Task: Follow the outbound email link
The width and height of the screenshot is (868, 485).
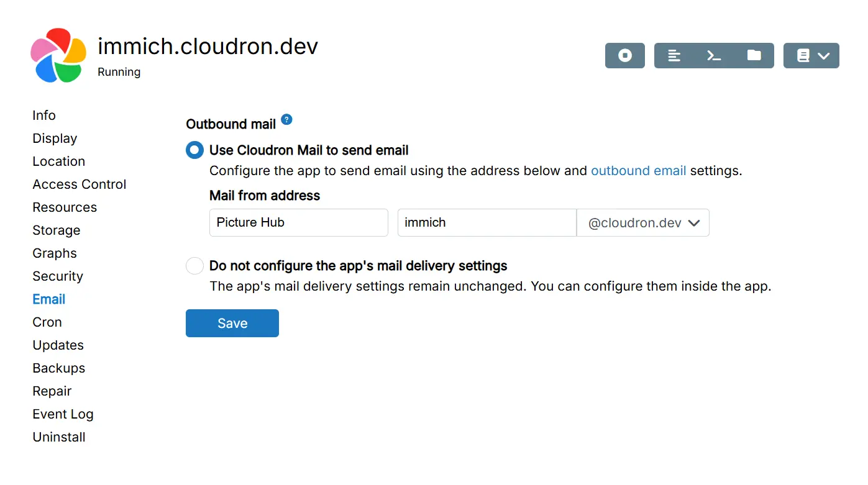Action: 638,171
